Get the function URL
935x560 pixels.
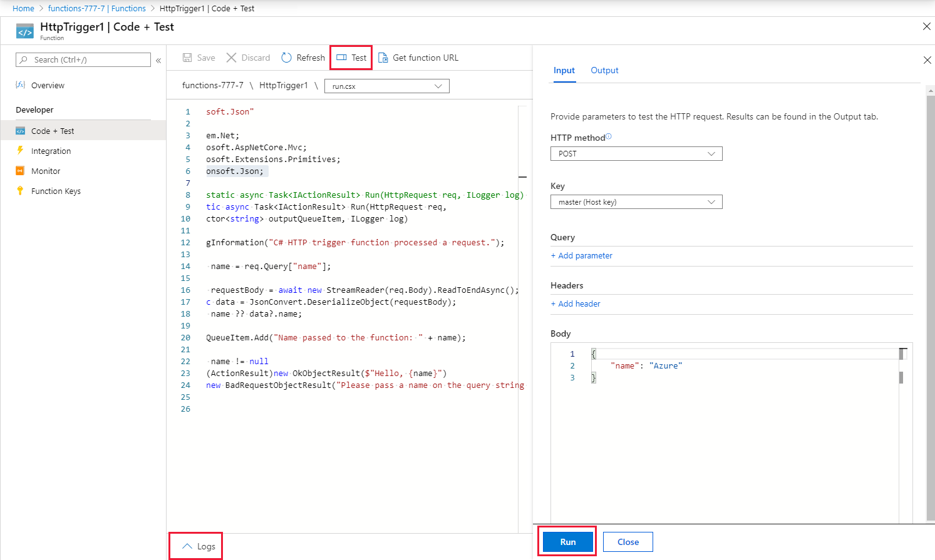click(418, 57)
